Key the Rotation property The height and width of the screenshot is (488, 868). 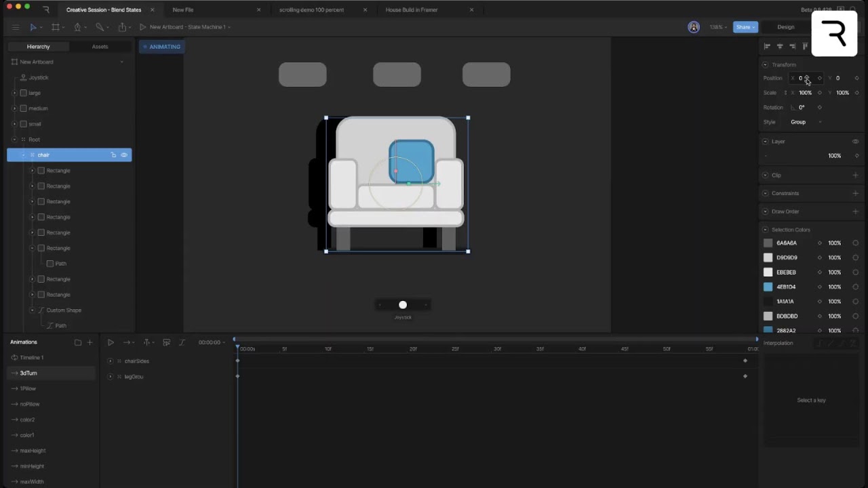click(819, 107)
